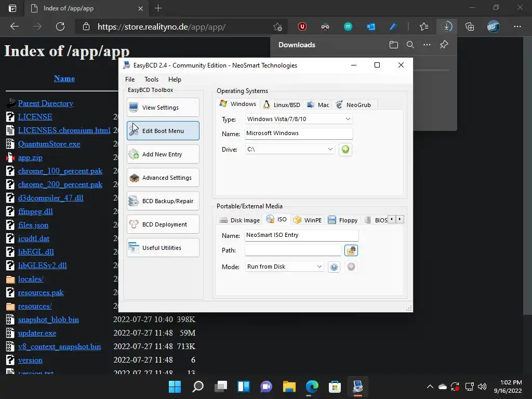Click the Microsoft Windows name field
The image size is (532, 399).
tap(299, 134)
